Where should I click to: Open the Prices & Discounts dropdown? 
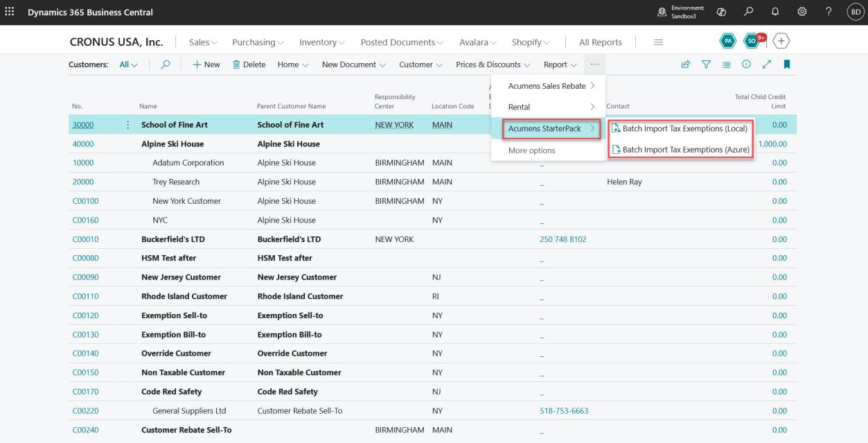tap(493, 64)
